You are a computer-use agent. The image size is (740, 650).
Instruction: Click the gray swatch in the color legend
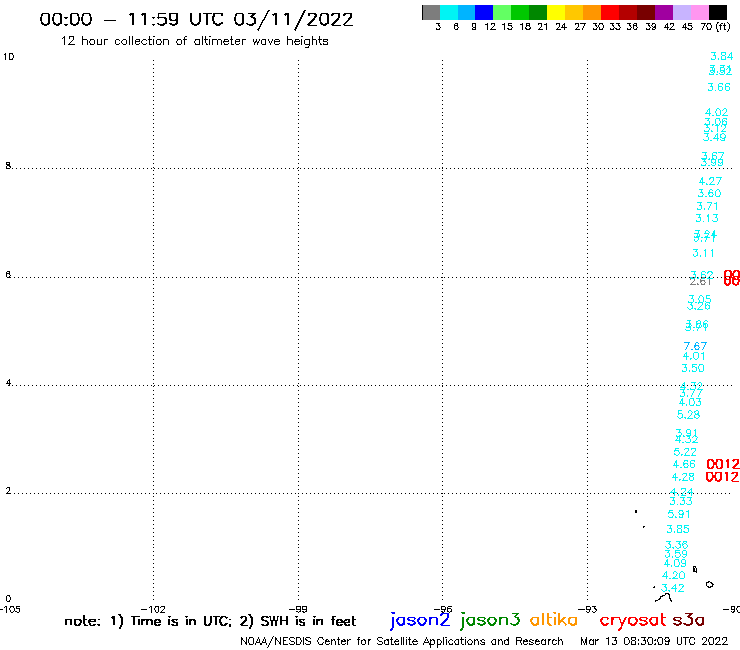pyautogui.click(x=431, y=12)
